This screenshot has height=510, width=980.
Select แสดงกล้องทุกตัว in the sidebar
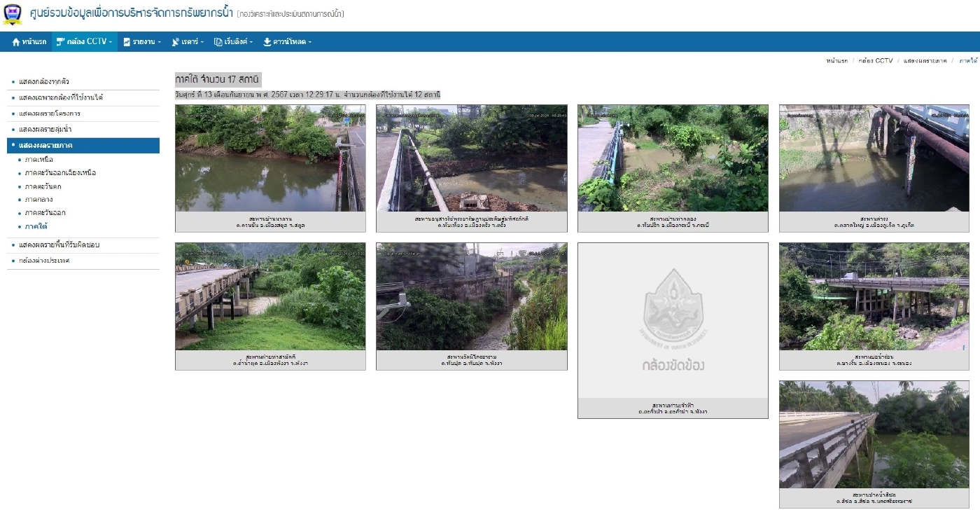44,82
